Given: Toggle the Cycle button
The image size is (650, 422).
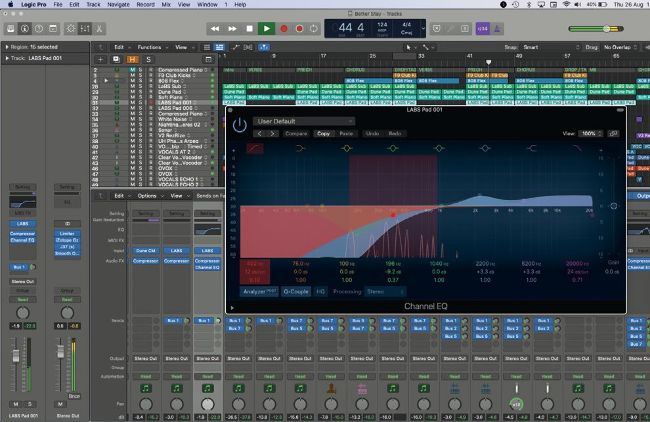Looking at the screenshot, I should coord(314,29).
